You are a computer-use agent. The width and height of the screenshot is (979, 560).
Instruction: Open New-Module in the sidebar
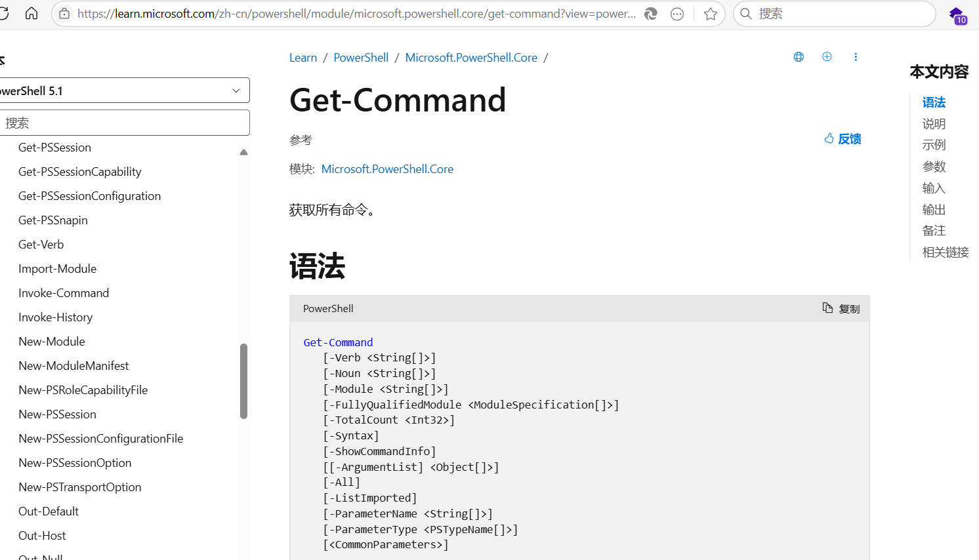click(52, 342)
